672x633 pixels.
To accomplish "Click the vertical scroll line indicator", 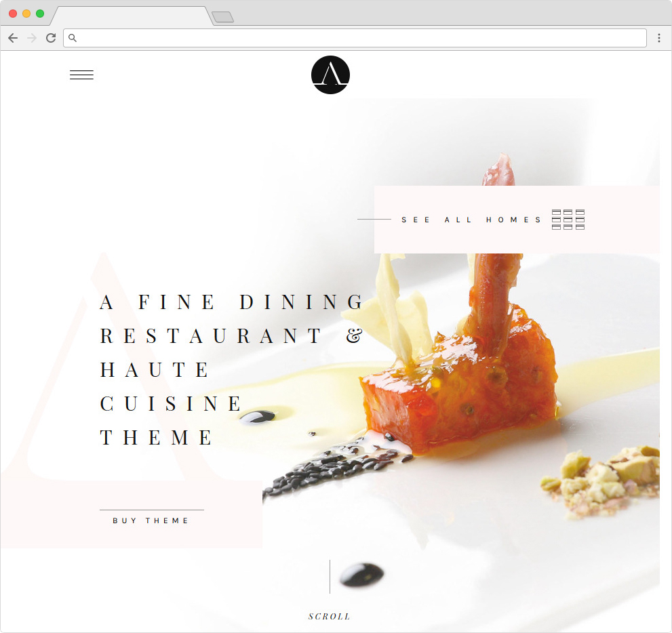I will (x=330, y=577).
